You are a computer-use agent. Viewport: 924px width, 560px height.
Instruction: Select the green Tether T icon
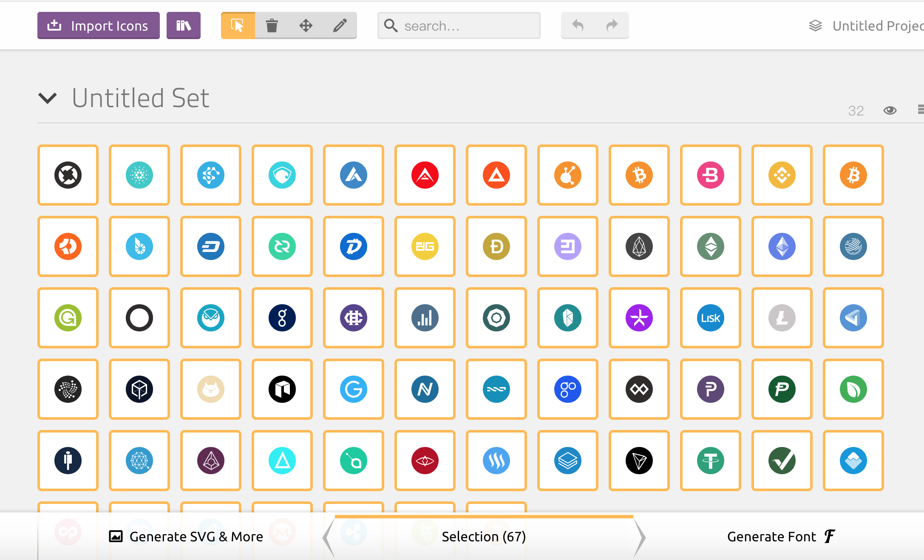tap(711, 461)
